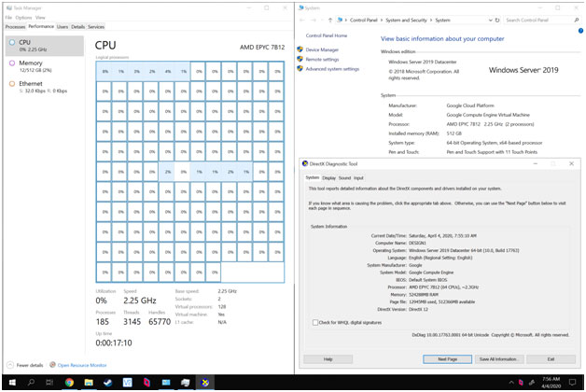The image size is (586, 392).
Task: Click the shield icon beside Device Manager
Action: coord(300,49)
